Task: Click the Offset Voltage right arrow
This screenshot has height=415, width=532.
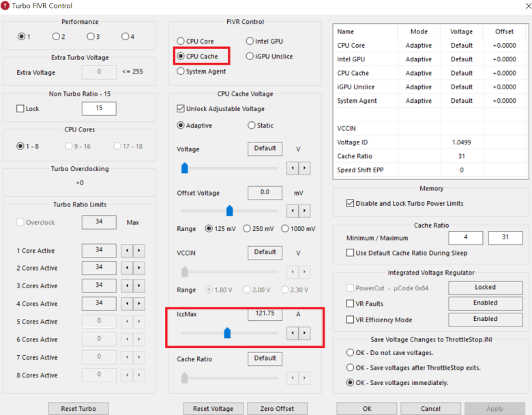Action: [x=304, y=211]
